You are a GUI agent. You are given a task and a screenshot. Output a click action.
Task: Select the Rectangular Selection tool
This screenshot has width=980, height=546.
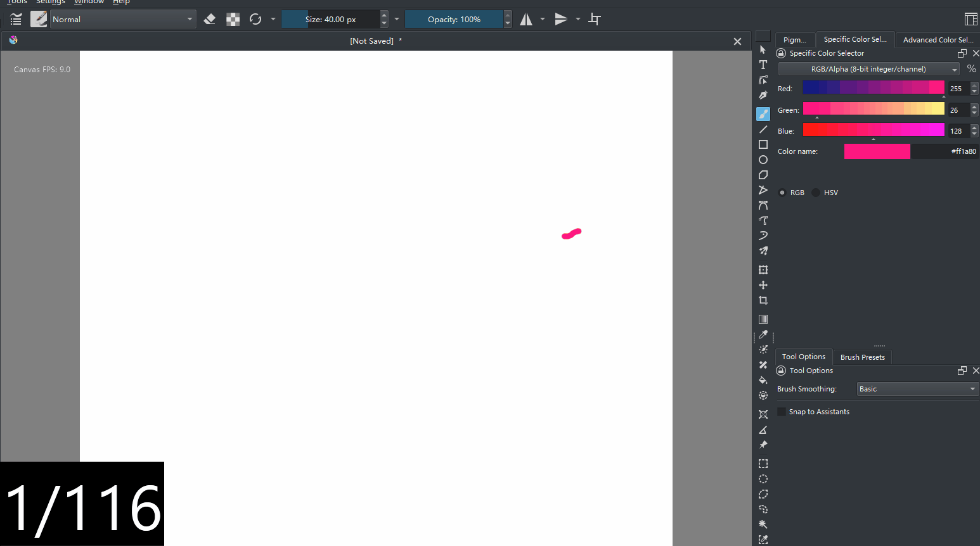[x=763, y=464]
